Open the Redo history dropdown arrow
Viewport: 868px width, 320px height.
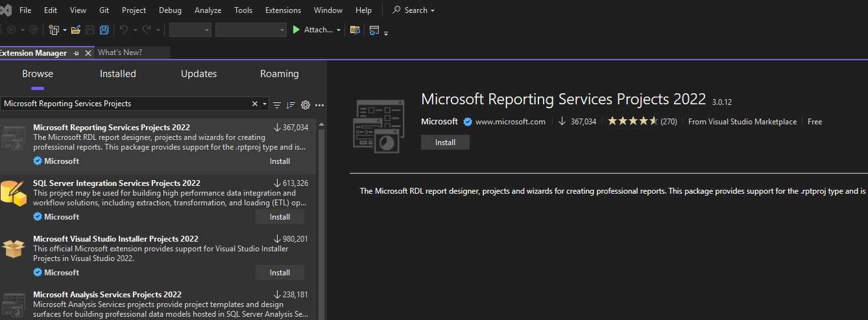pyautogui.click(x=158, y=30)
